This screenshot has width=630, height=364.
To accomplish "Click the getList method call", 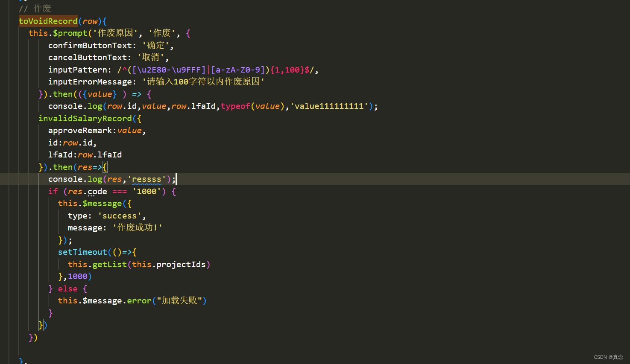I will (x=109, y=264).
